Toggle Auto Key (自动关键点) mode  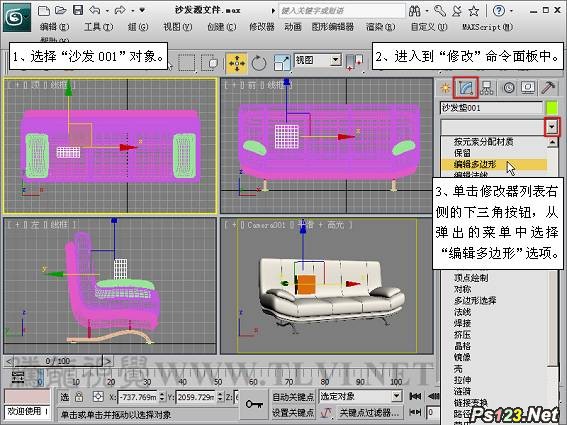[x=293, y=397]
